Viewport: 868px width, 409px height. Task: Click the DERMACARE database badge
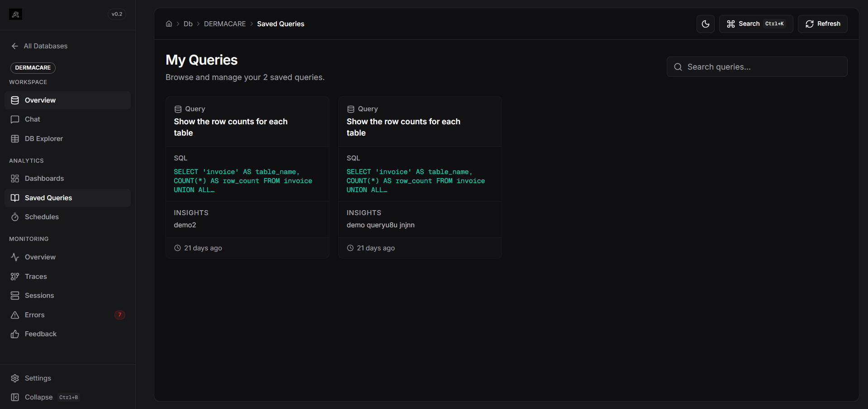[x=33, y=68]
